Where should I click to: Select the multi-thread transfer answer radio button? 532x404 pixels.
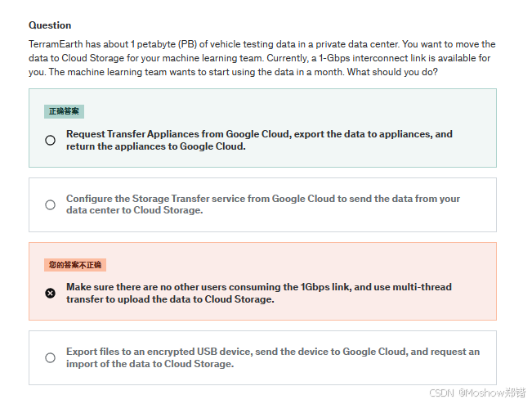[x=50, y=293]
